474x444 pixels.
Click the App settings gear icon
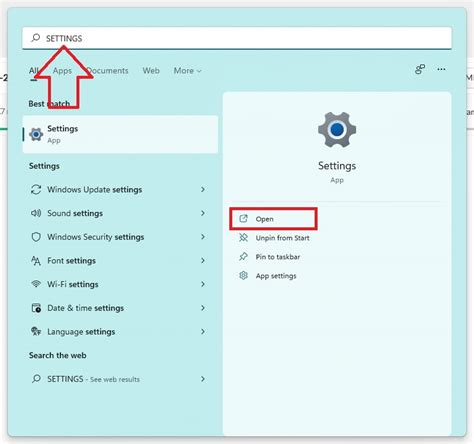244,276
